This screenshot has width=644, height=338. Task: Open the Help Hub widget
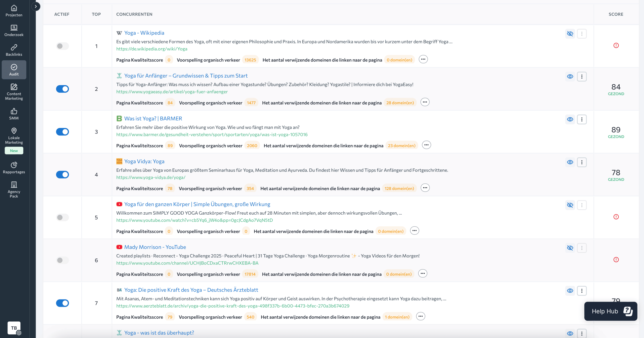611,311
